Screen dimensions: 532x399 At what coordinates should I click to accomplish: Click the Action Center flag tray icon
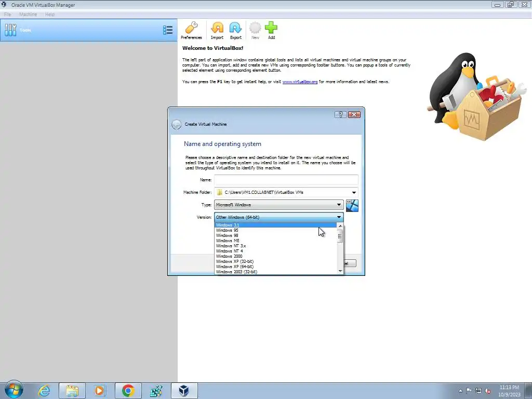469,391
